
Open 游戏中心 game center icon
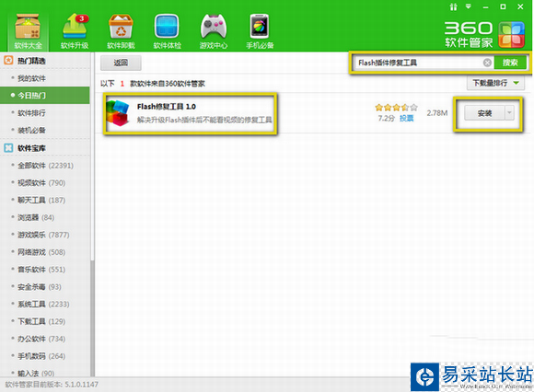tap(214, 31)
